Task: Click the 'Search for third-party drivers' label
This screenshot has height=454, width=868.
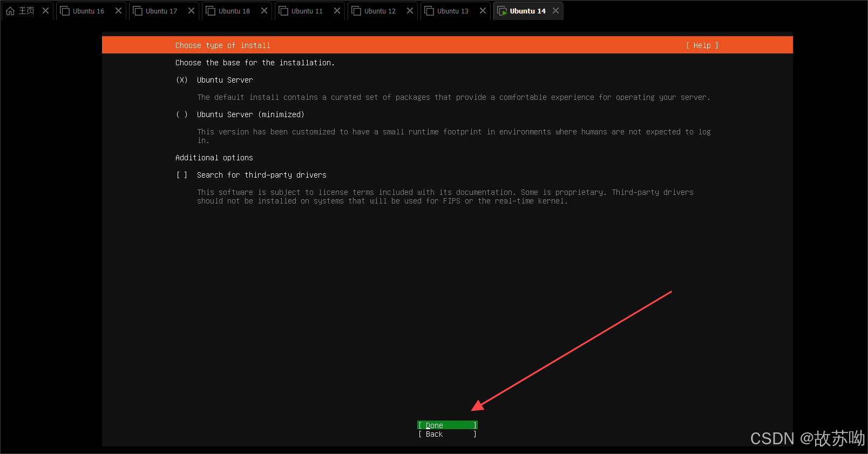Action: click(x=262, y=175)
